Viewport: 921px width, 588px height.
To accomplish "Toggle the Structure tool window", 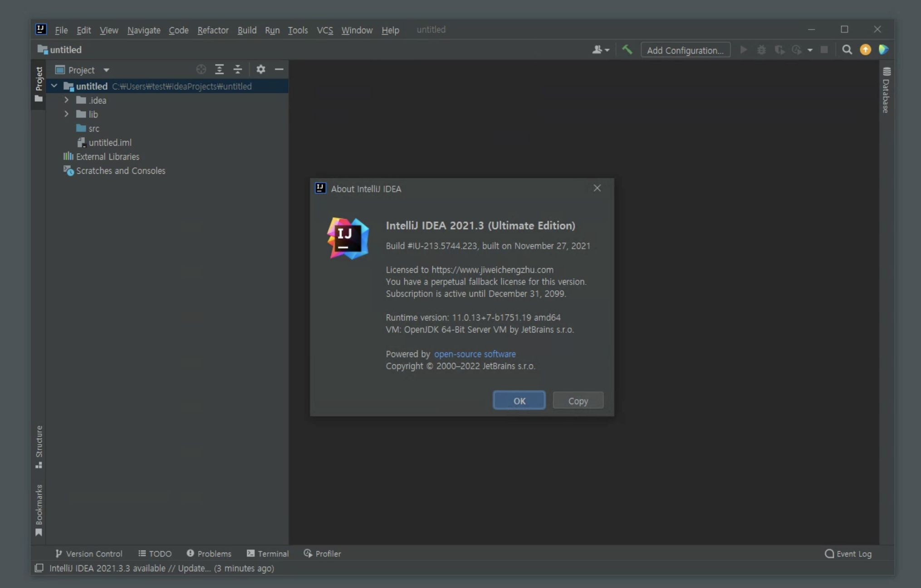I will click(39, 446).
